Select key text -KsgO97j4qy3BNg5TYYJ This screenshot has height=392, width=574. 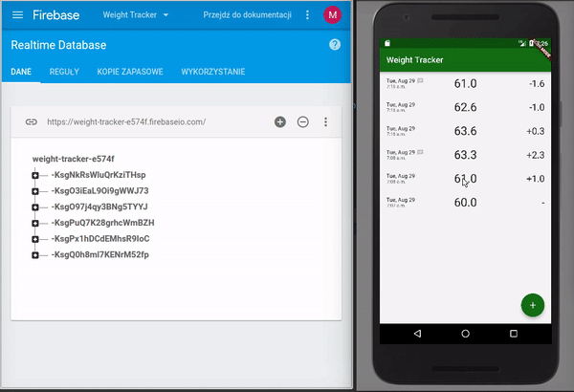click(99, 207)
